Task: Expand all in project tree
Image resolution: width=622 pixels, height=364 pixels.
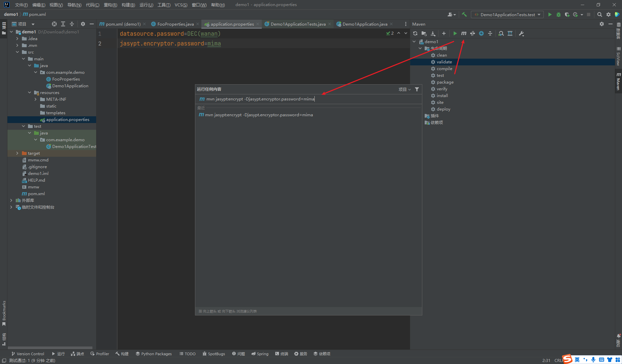Action: [63, 24]
